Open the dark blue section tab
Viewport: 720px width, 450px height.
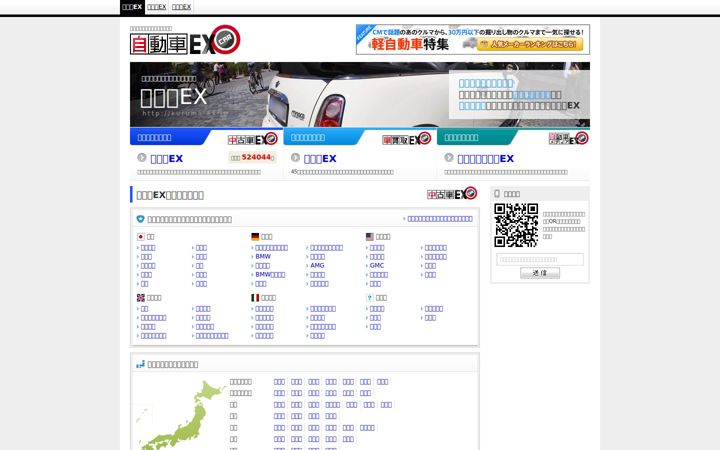coord(170,137)
